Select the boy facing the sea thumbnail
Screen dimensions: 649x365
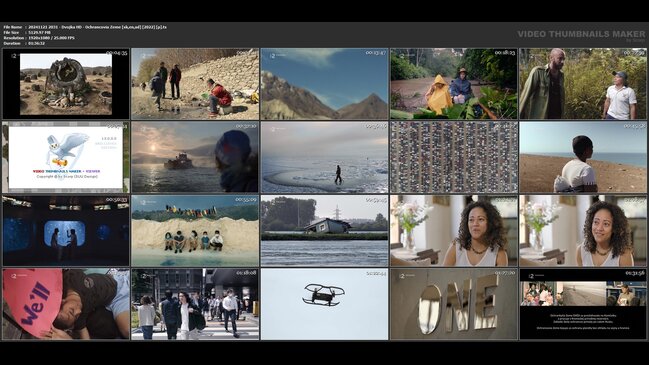(583, 157)
